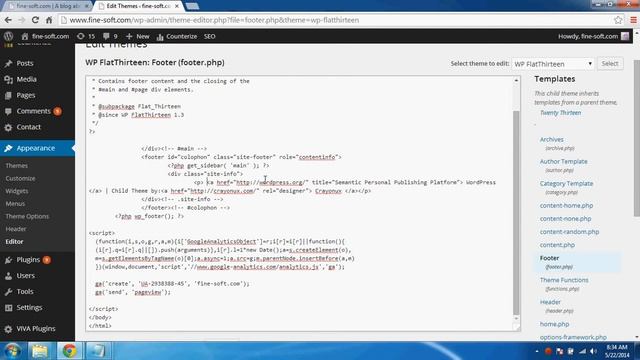Open Archives template file
The height and width of the screenshot is (360, 640).
pyautogui.click(x=551, y=140)
